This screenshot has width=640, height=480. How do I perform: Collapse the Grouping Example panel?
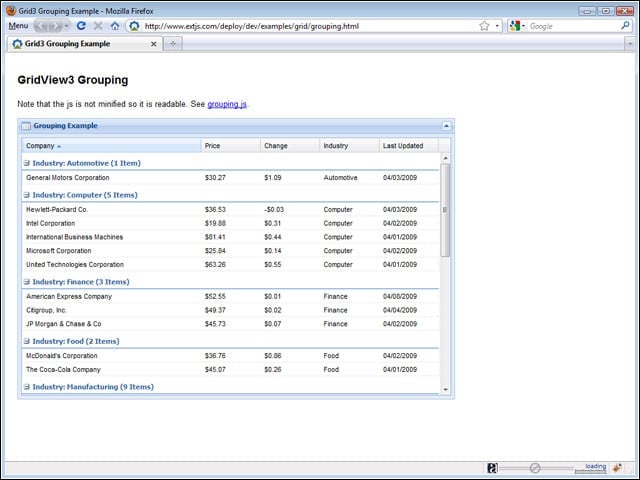pos(446,126)
